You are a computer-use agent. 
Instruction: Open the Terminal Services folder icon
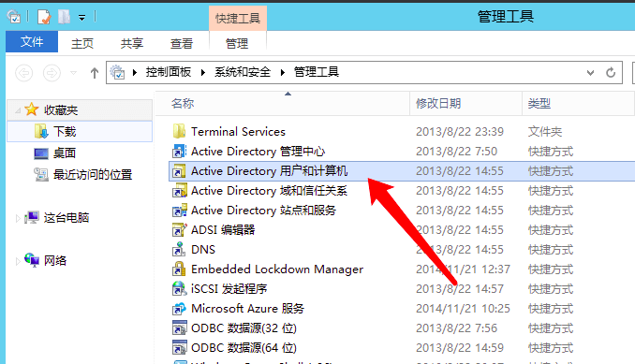tap(179, 131)
